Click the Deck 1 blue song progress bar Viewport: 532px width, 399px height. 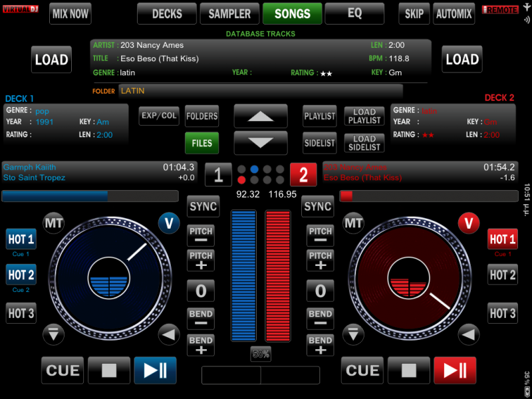(90, 196)
